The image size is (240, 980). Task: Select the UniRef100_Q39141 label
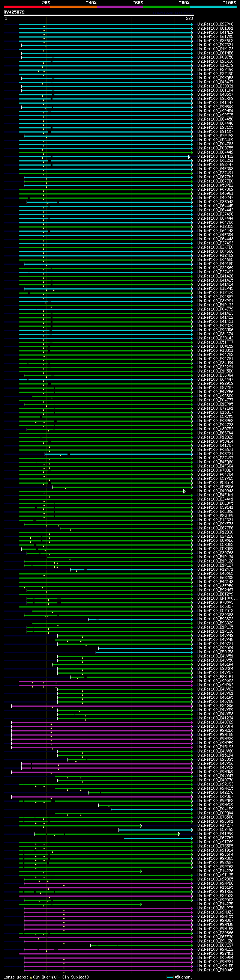point(215,508)
